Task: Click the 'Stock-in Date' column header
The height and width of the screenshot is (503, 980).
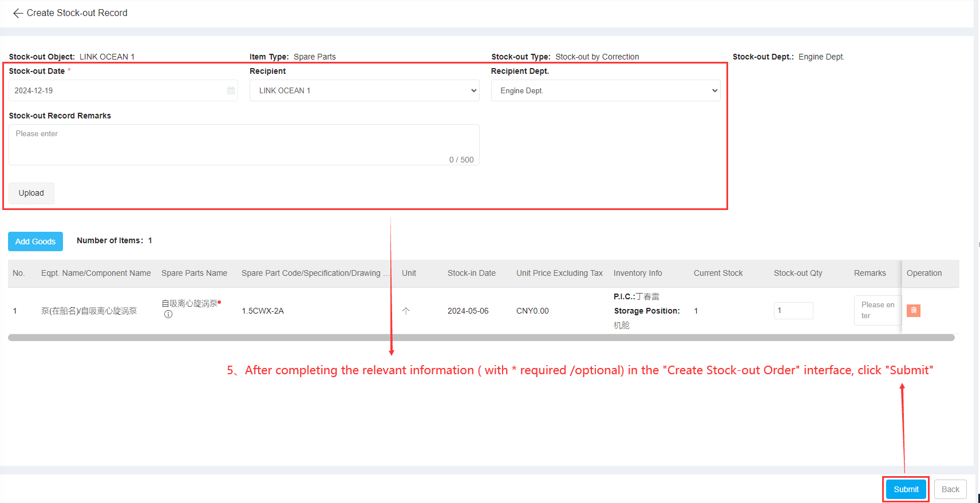Action: [472, 273]
